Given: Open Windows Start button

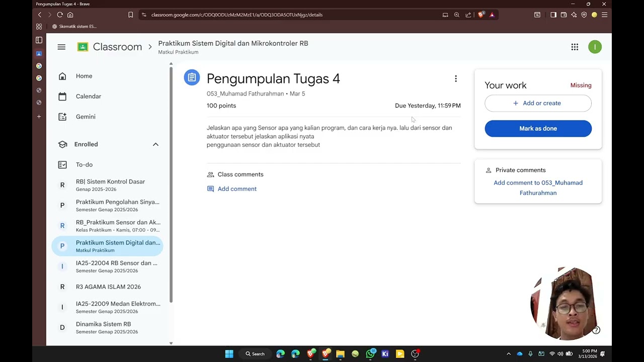Looking at the screenshot, I should click(x=229, y=354).
